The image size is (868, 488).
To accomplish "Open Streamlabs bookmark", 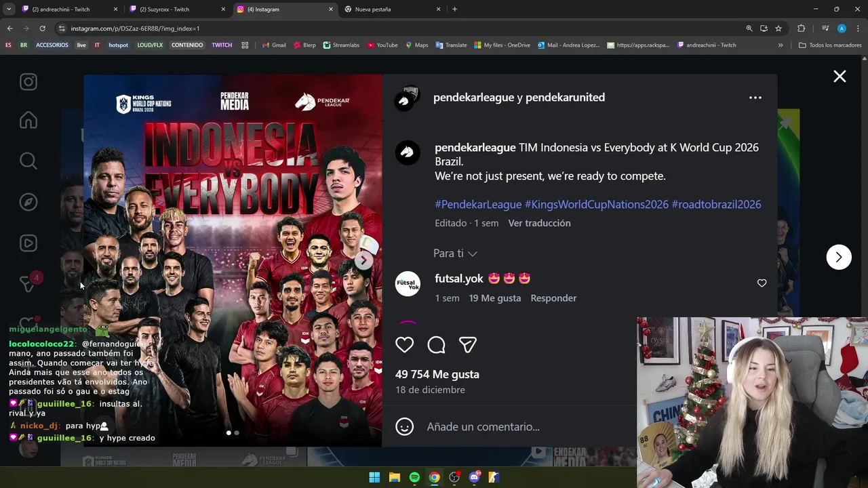I will [341, 45].
